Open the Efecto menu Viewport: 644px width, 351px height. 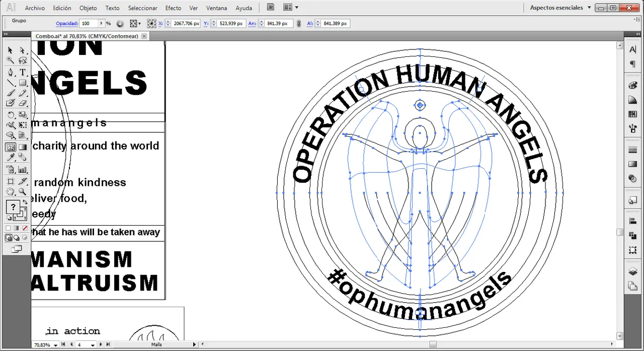pos(173,8)
